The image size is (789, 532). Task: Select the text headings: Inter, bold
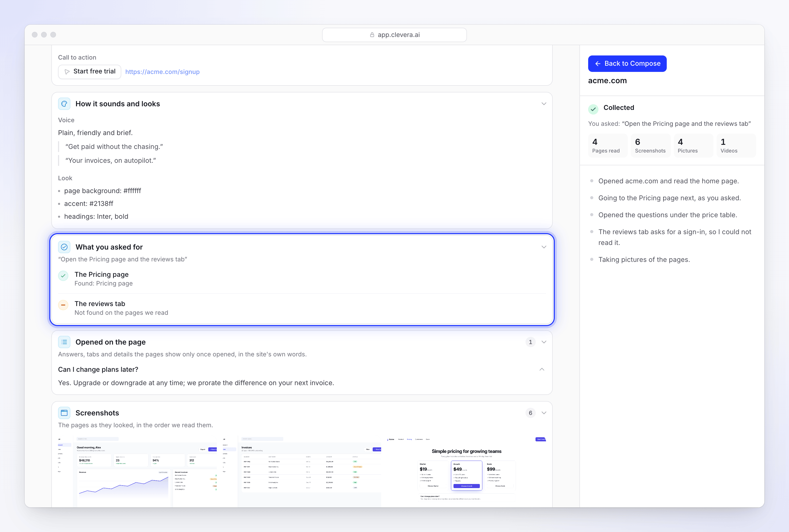pos(96,216)
